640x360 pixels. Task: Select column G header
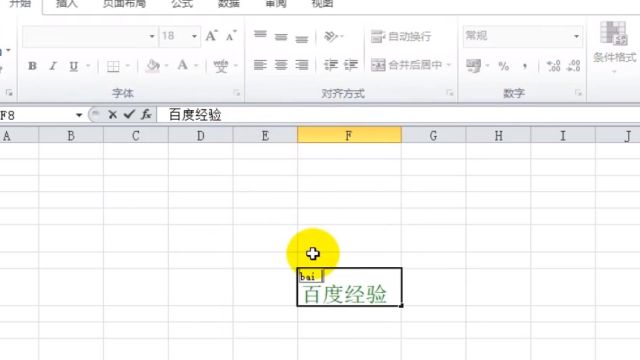pos(433,135)
